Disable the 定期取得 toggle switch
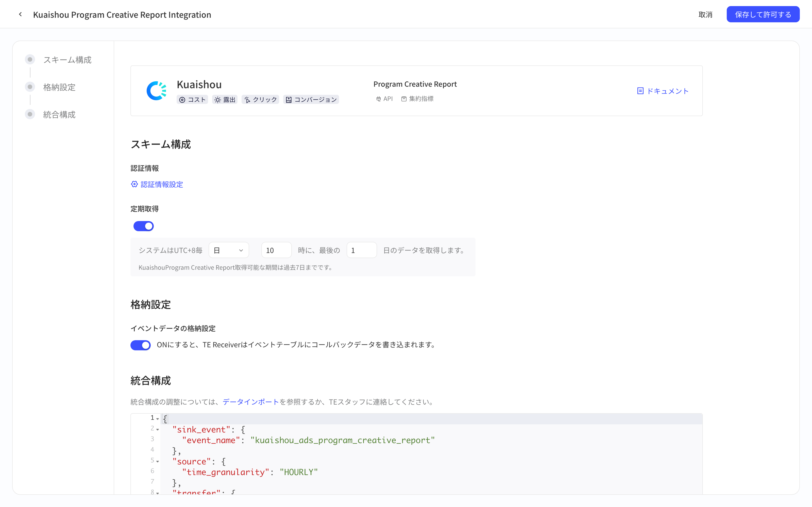The height and width of the screenshot is (507, 812). click(144, 226)
